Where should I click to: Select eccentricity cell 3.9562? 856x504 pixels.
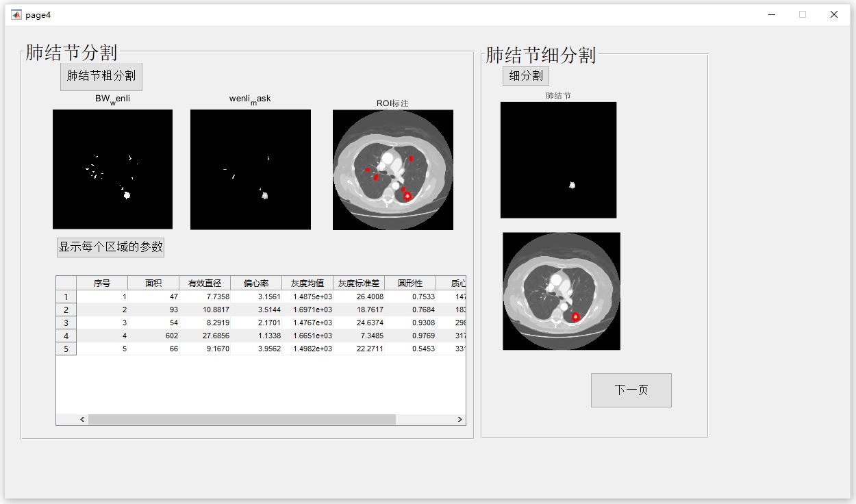[x=256, y=349]
